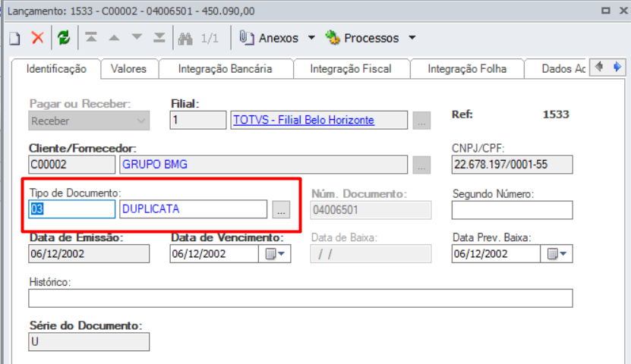
Task: Switch to the Integração Folha tab
Action: point(467,69)
